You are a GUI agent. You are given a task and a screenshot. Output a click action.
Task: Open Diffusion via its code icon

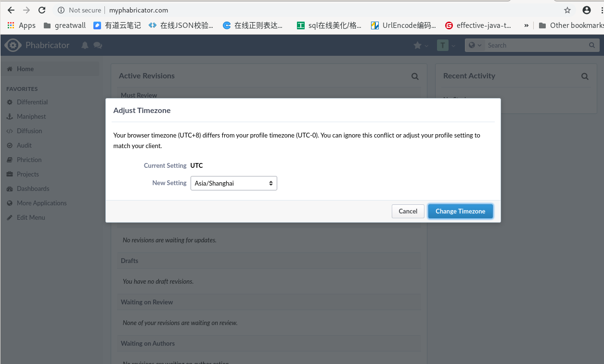click(11, 131)
